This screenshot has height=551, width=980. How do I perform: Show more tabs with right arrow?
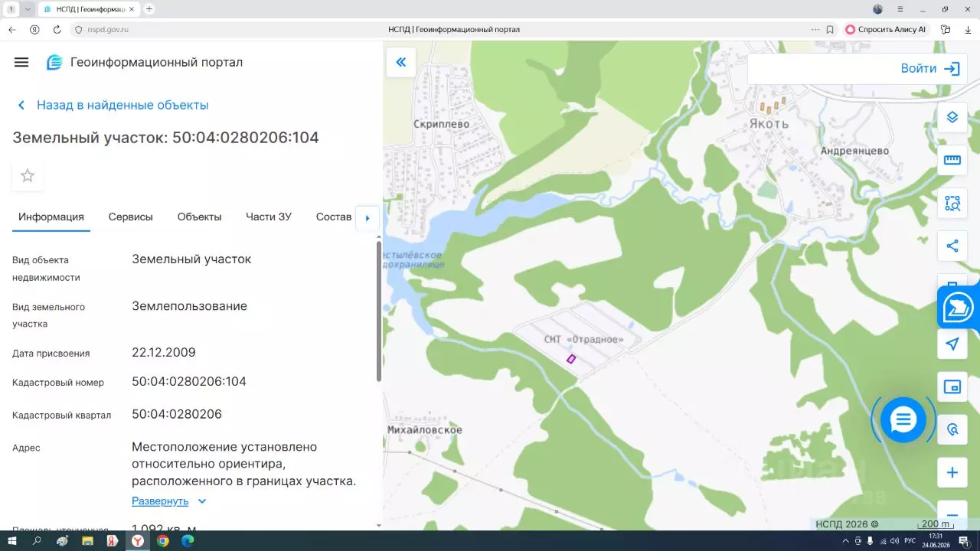pyautogui.click(x=367, y=218)
